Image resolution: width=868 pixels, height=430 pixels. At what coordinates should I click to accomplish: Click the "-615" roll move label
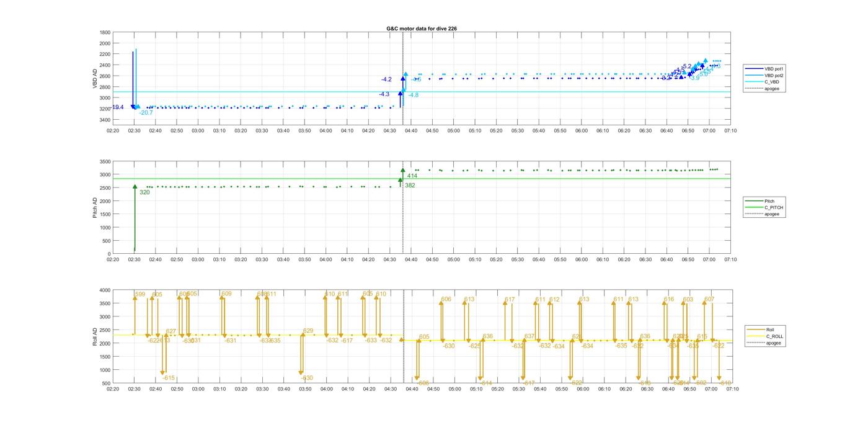tap(169, 378)
